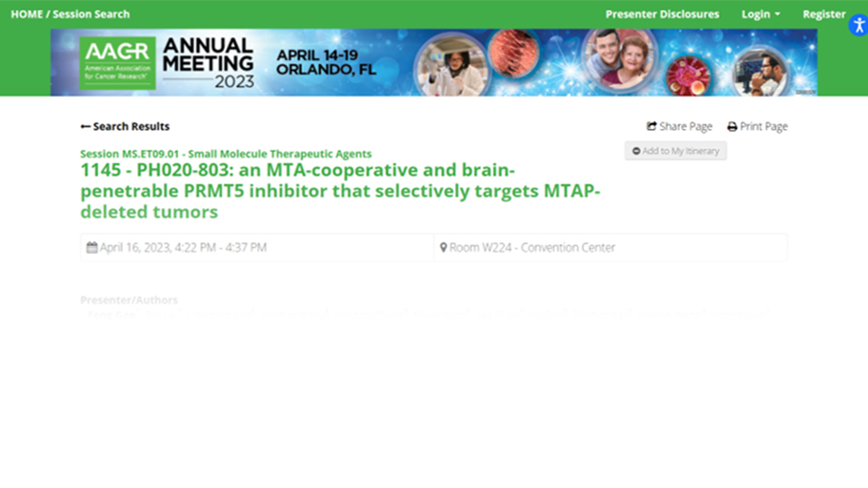Open Session Search from the breadcrumb

(91, 14)
